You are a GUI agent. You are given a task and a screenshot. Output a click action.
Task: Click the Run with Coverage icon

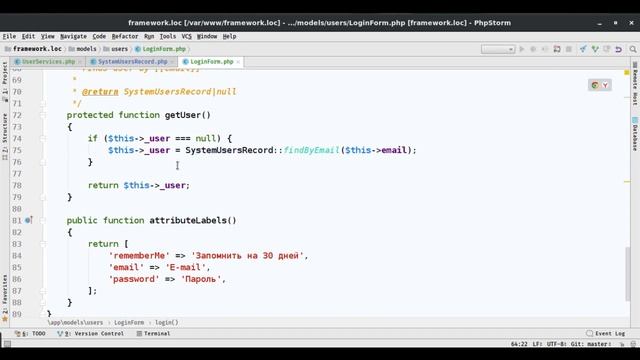[545, 49]
